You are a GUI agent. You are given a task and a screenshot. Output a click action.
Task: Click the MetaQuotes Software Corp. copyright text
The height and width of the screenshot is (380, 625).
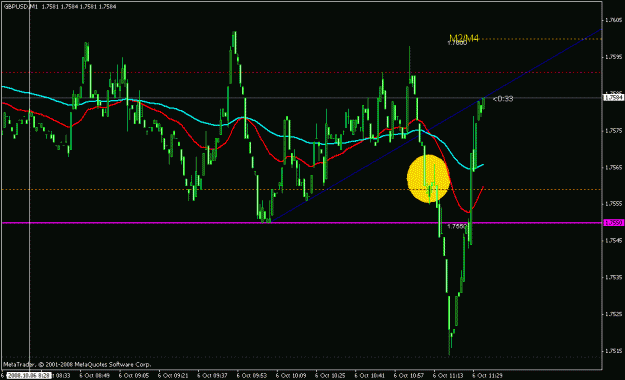[77, 364]
